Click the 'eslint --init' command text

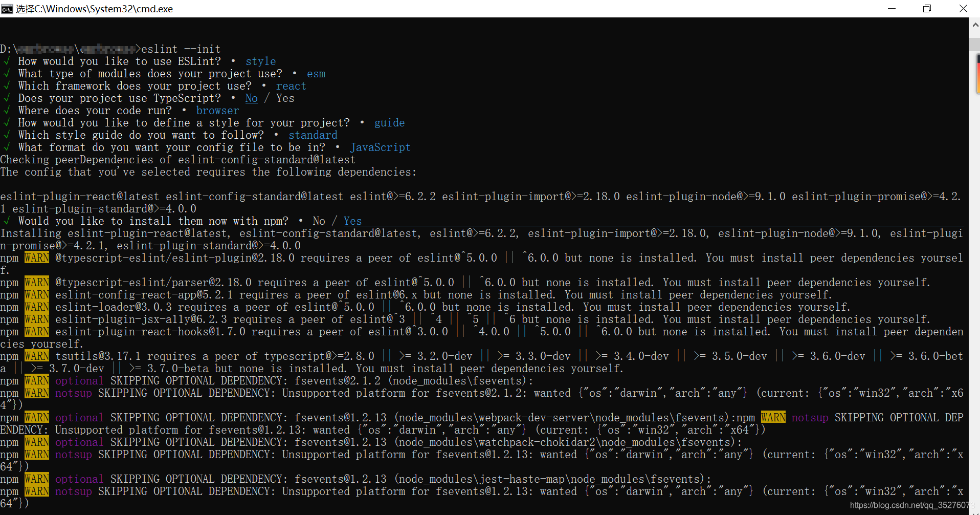pyautogui.click(x=181, y=49)
